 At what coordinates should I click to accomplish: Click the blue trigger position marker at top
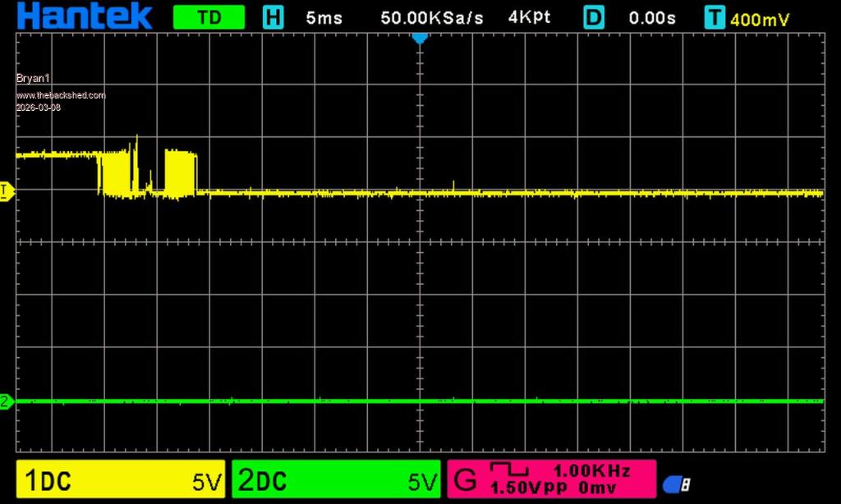(420, 38)
